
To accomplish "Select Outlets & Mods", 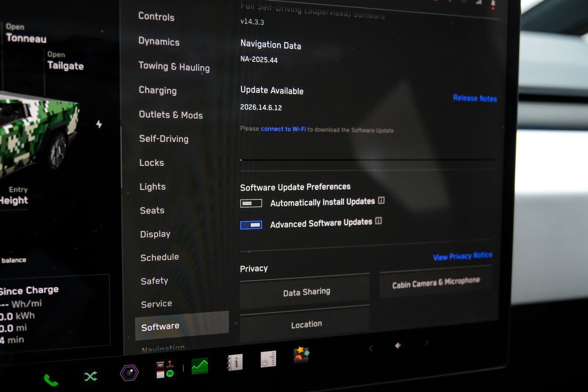I will [171, 115].
